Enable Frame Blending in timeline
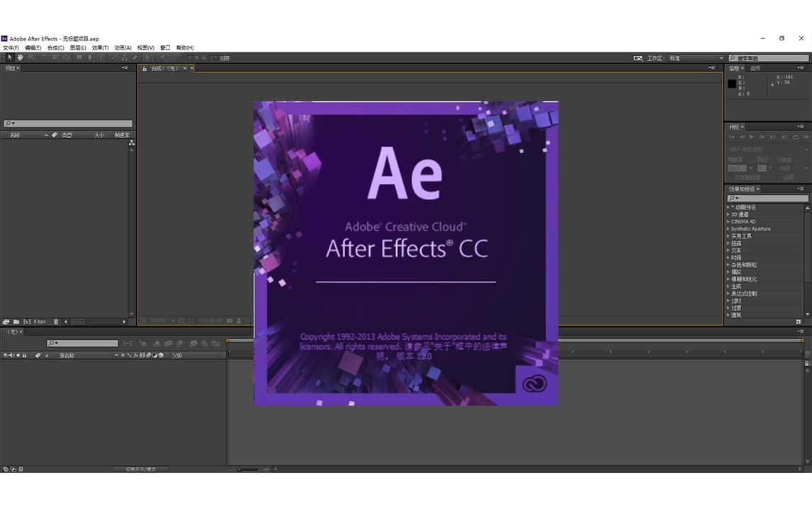Screen dimensions: 812x507 pyautogui.click(x=169, y=343)
